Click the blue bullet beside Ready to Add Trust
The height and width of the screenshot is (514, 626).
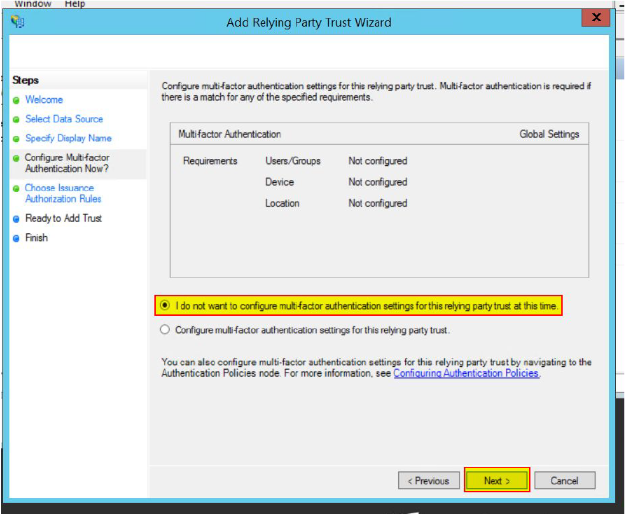click(x=16, y=218)
